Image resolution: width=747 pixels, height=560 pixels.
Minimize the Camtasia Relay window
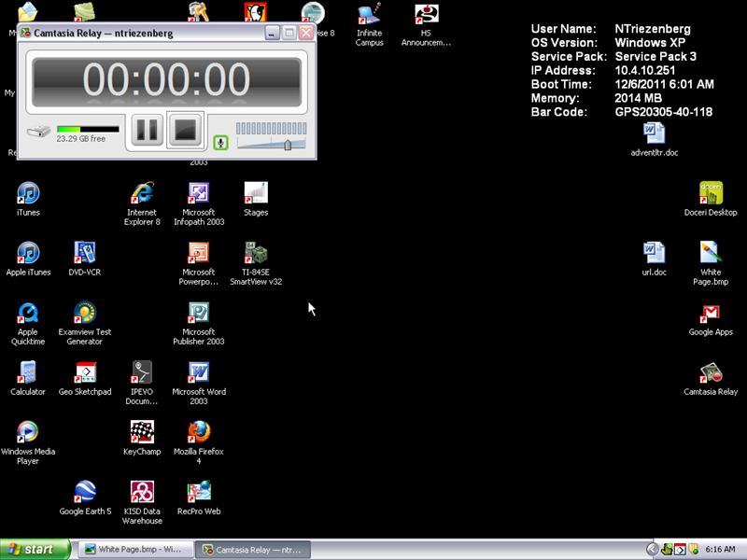click(272, 34)
